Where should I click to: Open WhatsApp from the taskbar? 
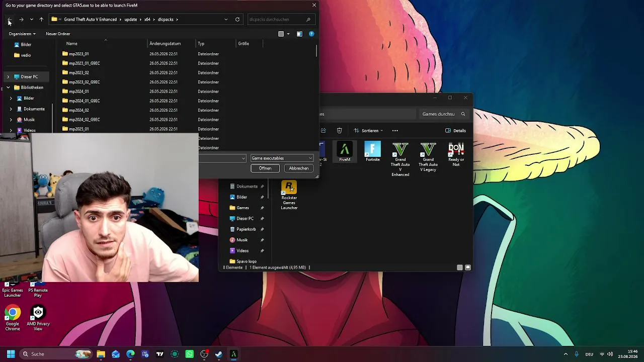click(190, 354)
